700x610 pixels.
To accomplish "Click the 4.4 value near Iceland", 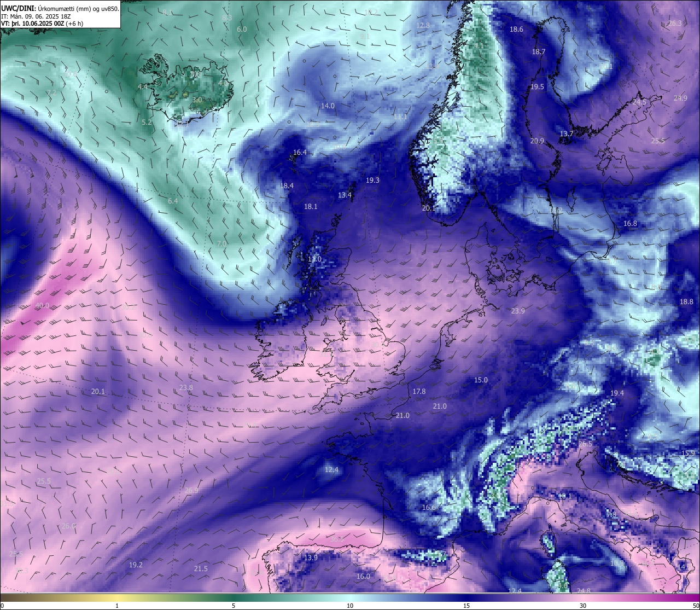I will (x=143, y=87).
